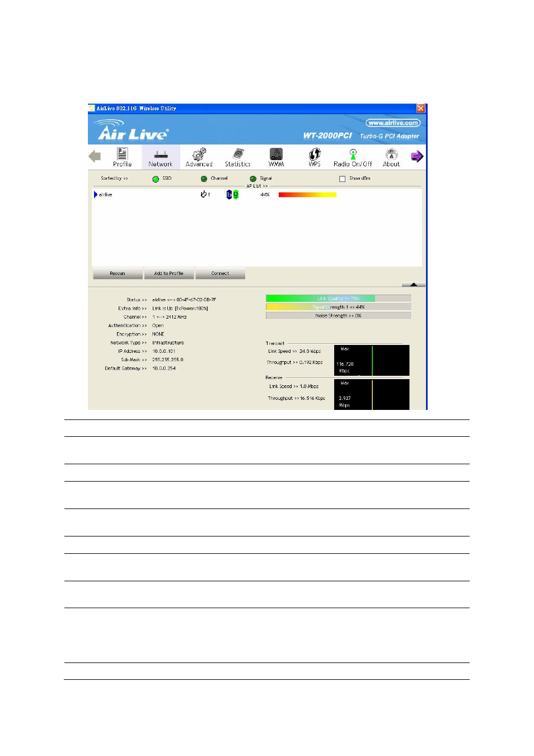Click the Add to Profile button
The width and height of the screenshot is (534, 756).
(169, 273)
